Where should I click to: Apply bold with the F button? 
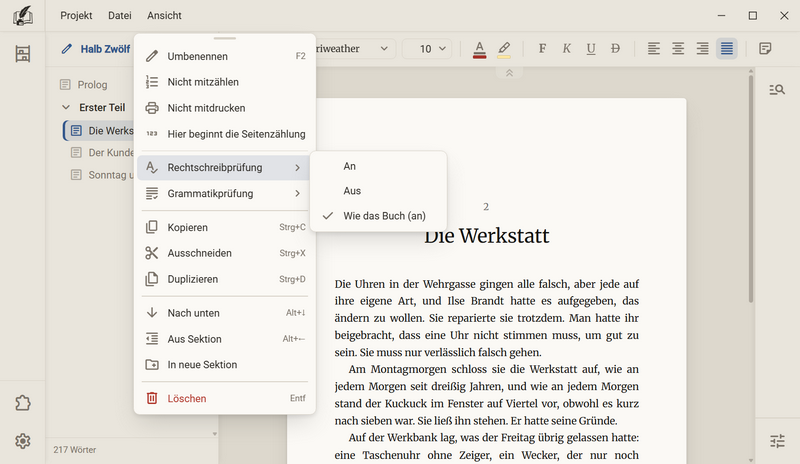tap(542, 48)
